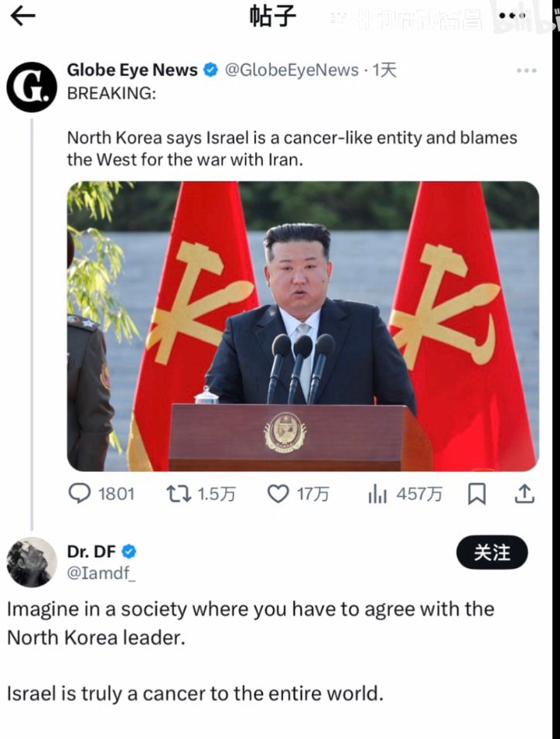Retweet the post showing 1.5万
560x739 pixels.
point(179,494)
